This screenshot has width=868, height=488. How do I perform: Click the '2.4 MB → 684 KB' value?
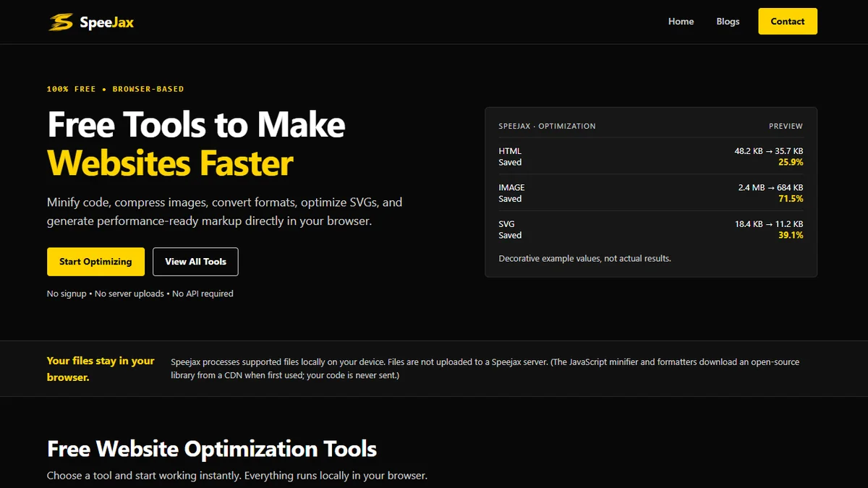pos(770,187)
